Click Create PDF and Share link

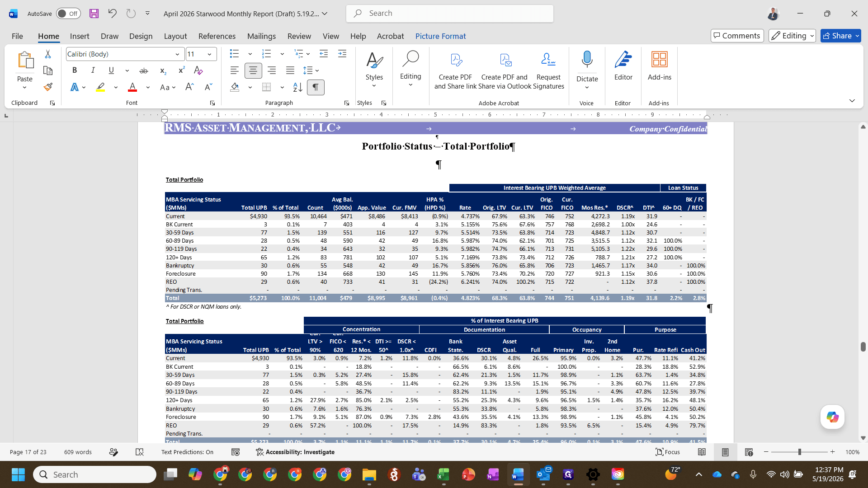click(x=455, y=70)
